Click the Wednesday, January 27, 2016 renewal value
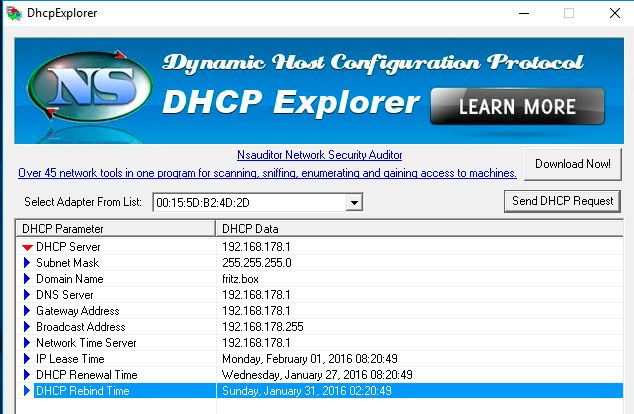 [317, 375]
